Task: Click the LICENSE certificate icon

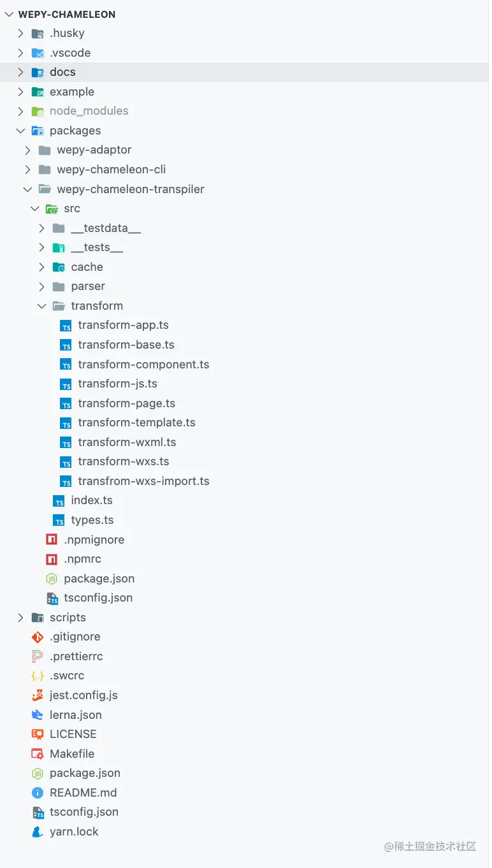Action: [38, 734]
